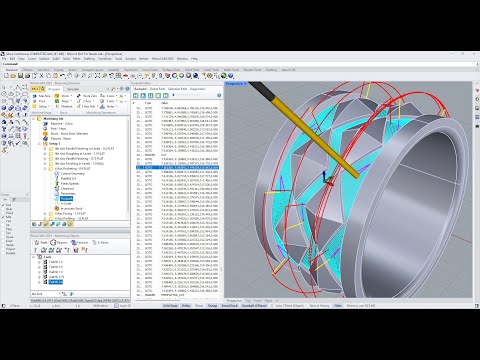Screen dimensions: 480x360
Task: Select the Circle tool in left sidebar
Action: pos(4,94)
